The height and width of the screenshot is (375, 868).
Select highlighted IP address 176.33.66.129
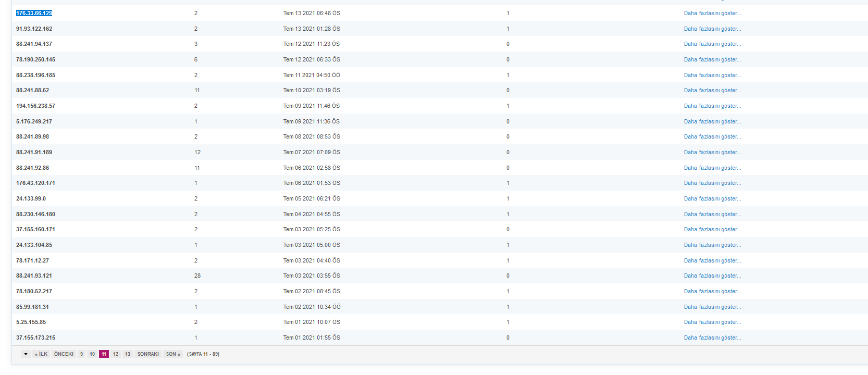click(34, 13)
